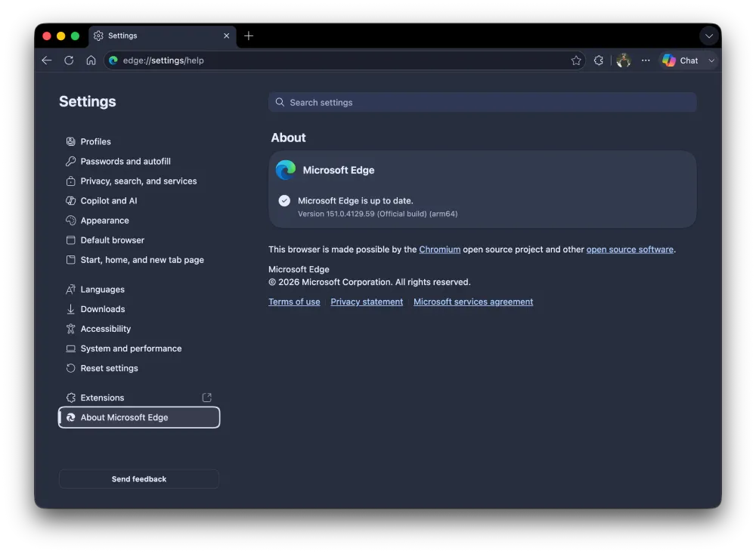The image size is (756, 554).
Task: Open Languages settings
Action: pyautogui.click(x=139, y=289)
